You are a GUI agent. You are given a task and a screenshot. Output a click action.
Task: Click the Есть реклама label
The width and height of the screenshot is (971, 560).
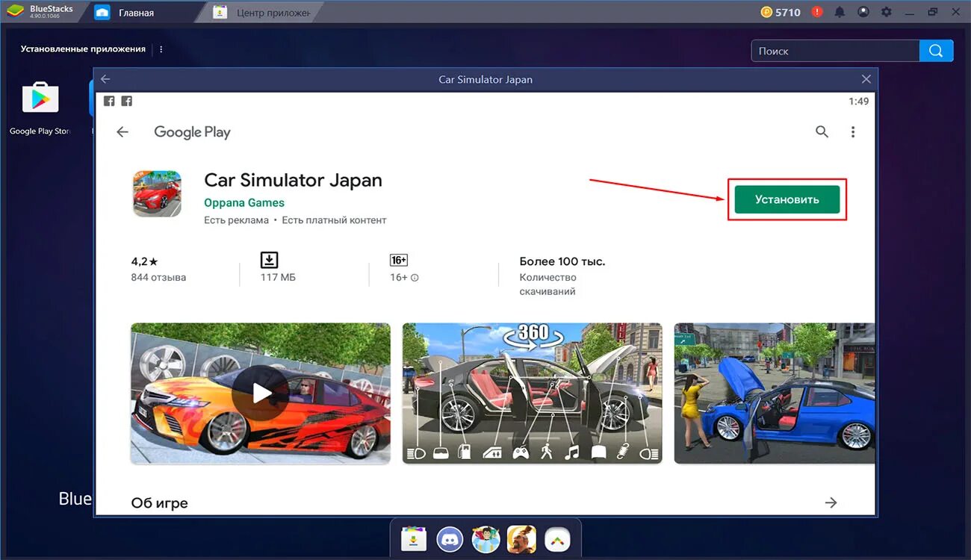pyautogui.click(x=236, y=220)
